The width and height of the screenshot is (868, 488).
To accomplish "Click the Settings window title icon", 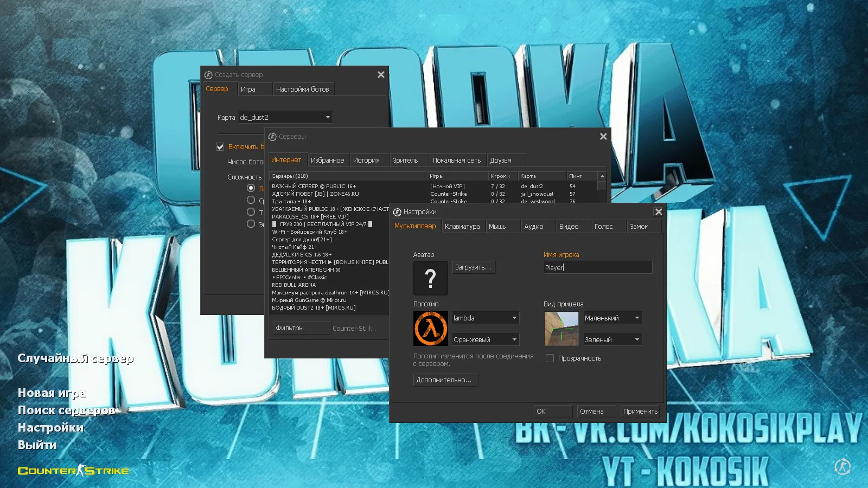I will 397,212.
